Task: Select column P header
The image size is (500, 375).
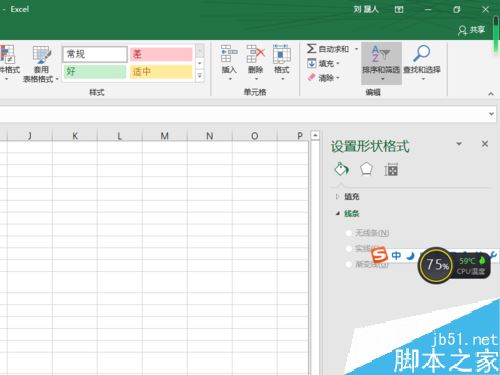Action: click(293, 136)
